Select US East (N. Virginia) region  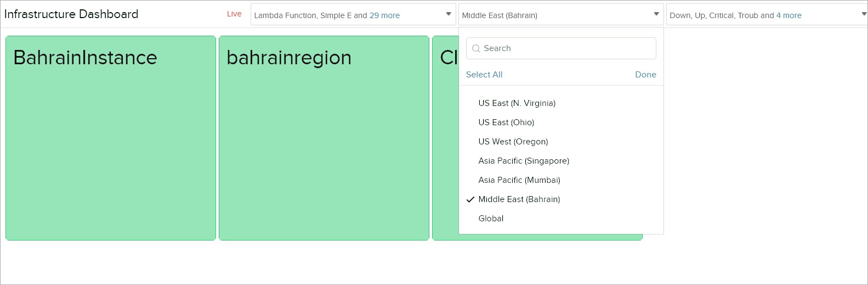pos(517,103)
